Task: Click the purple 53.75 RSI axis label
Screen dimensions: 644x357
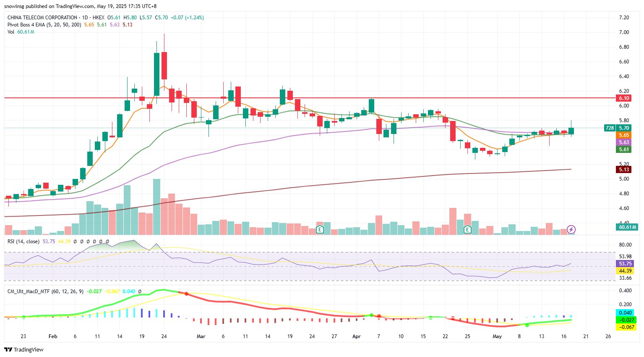Action: [x=625, y=264]
